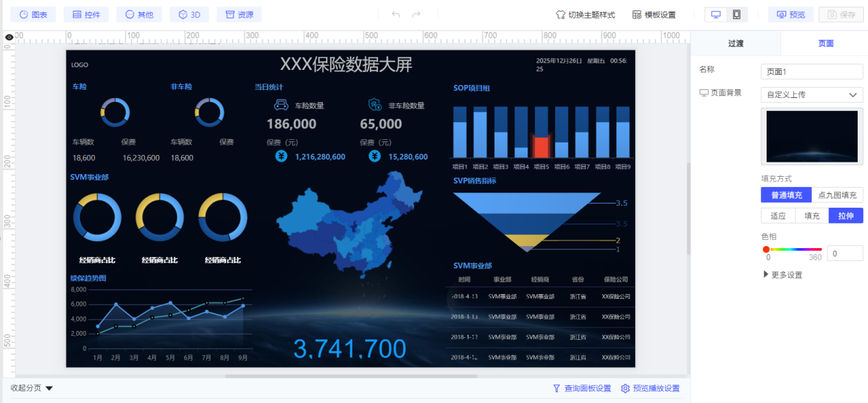The height and width of the screenshot is (403, 868).
Task: Click the 色相 hue value input box
Action: coord(845,254)
